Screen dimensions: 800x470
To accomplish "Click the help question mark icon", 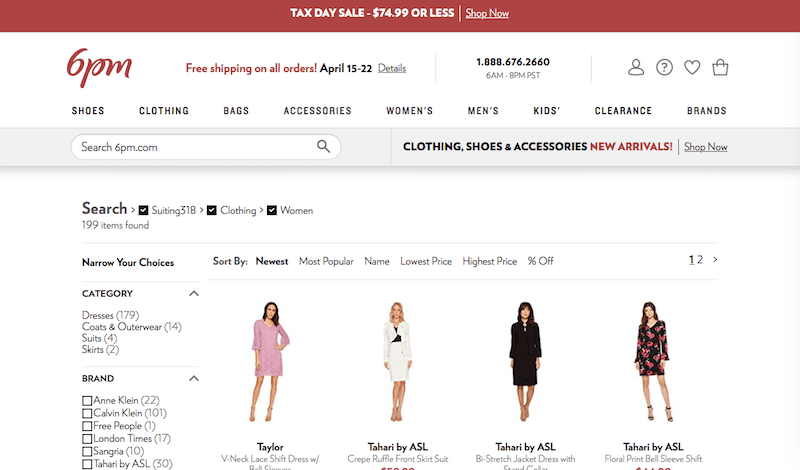I will (x=664, y=67).
